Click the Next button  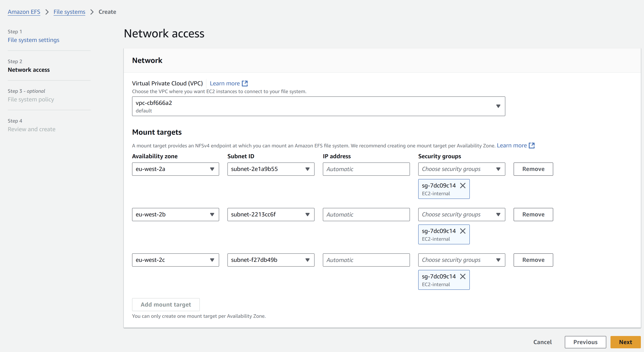[x=625, y=342]
